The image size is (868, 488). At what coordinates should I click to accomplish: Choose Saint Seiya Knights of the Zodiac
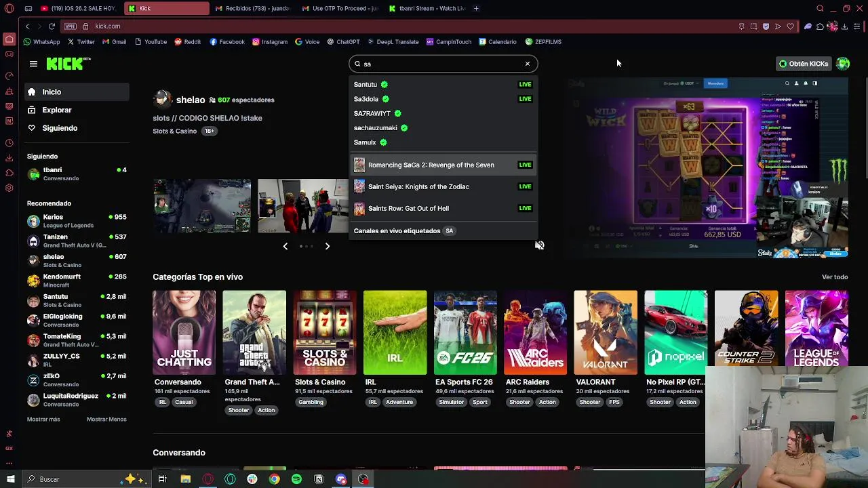(443, 186)
